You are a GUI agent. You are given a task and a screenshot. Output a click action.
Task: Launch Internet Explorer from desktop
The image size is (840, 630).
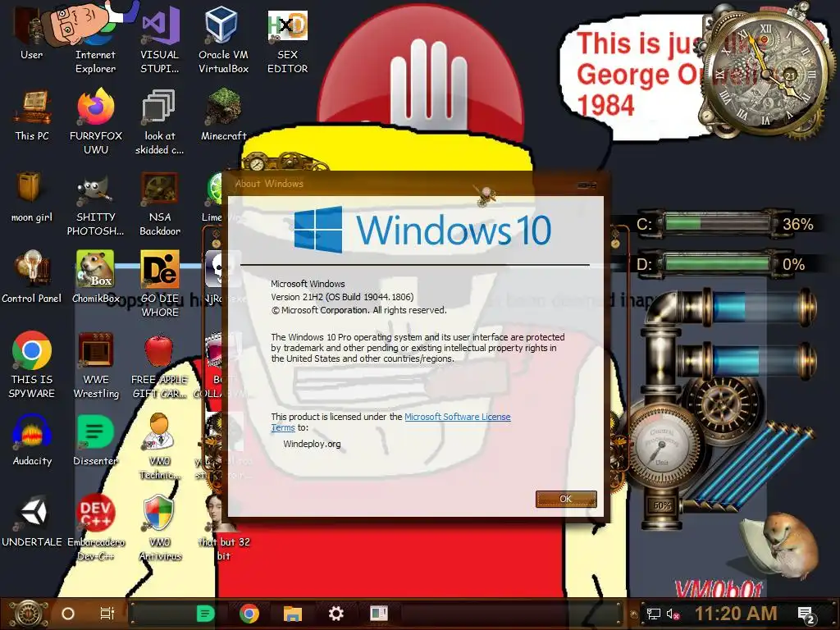(x=95, y=39)
